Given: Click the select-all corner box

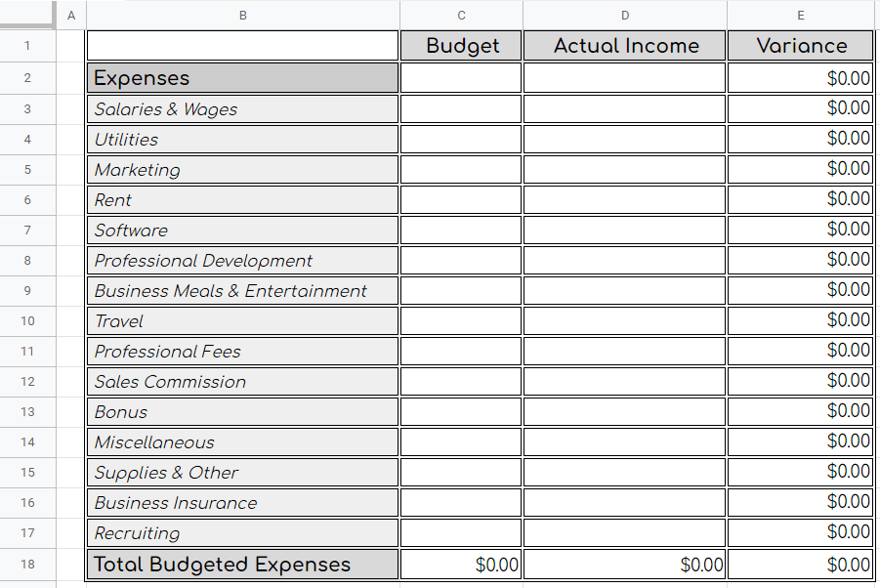Looking at the screenshot, I should click(27, 15).
